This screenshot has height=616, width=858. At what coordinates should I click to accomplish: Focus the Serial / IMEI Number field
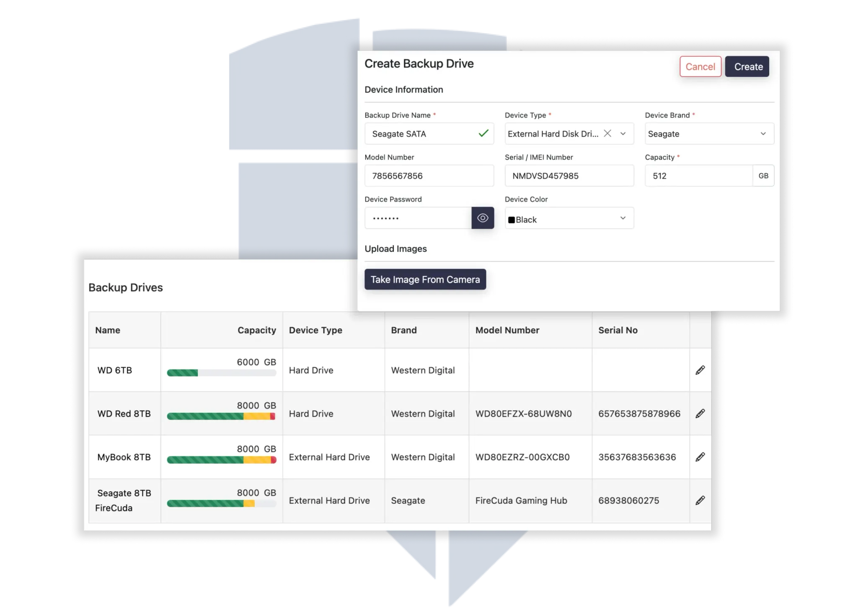click(569, 176)
